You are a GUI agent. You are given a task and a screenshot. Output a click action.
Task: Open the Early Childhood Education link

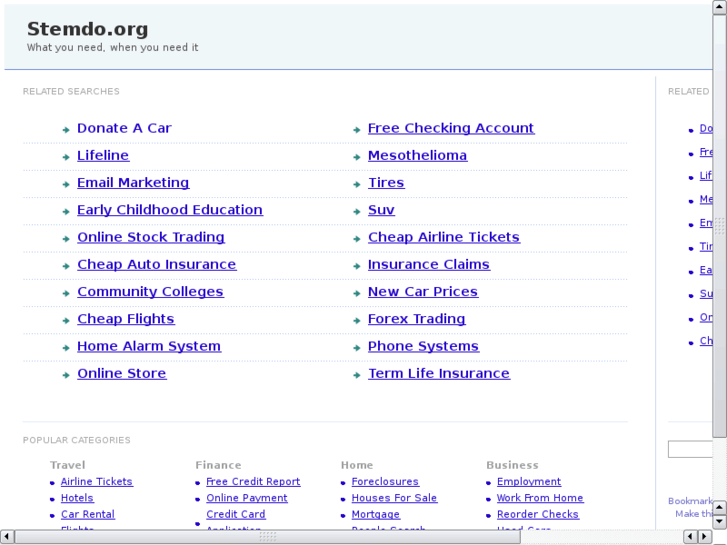(x=169, y=210)
